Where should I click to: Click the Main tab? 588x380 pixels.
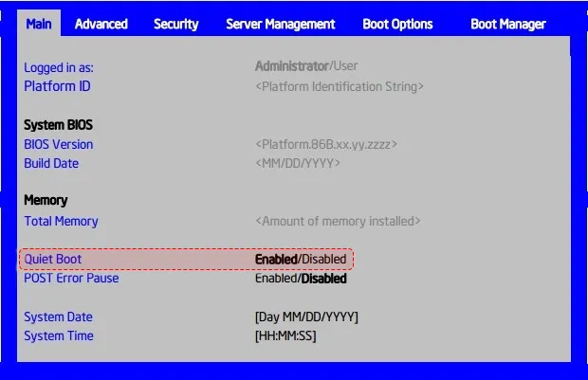click(39, 24)
